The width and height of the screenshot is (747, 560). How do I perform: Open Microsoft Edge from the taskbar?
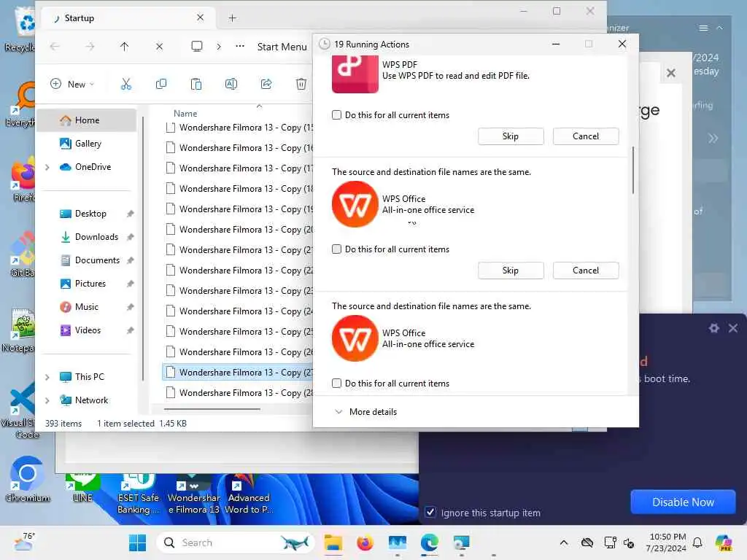click(429, 542)
